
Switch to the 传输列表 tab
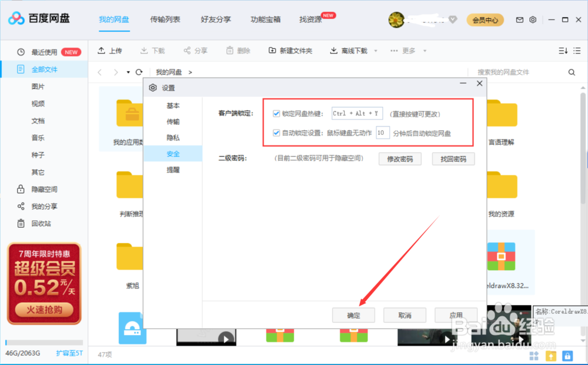pos(165,19)
